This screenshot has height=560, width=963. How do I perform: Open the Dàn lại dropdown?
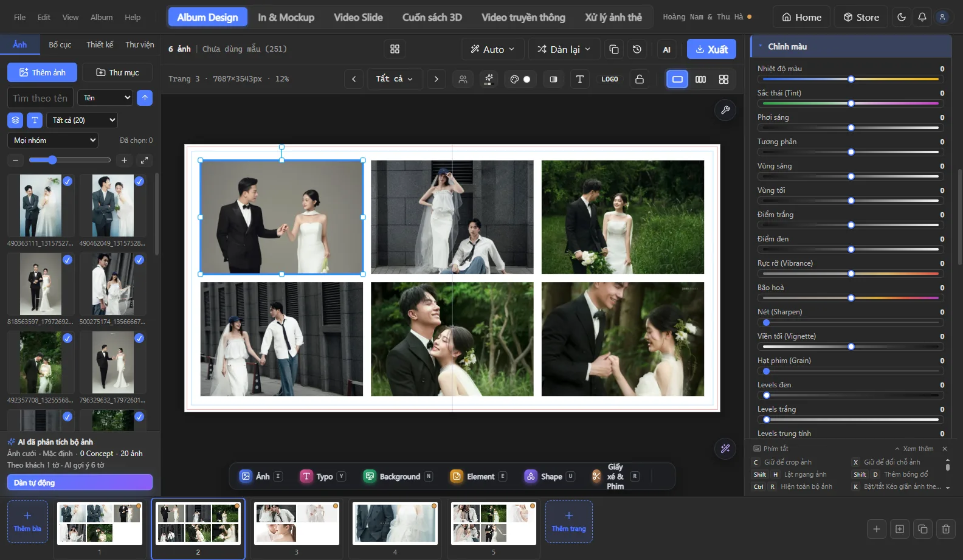[564, 49]
